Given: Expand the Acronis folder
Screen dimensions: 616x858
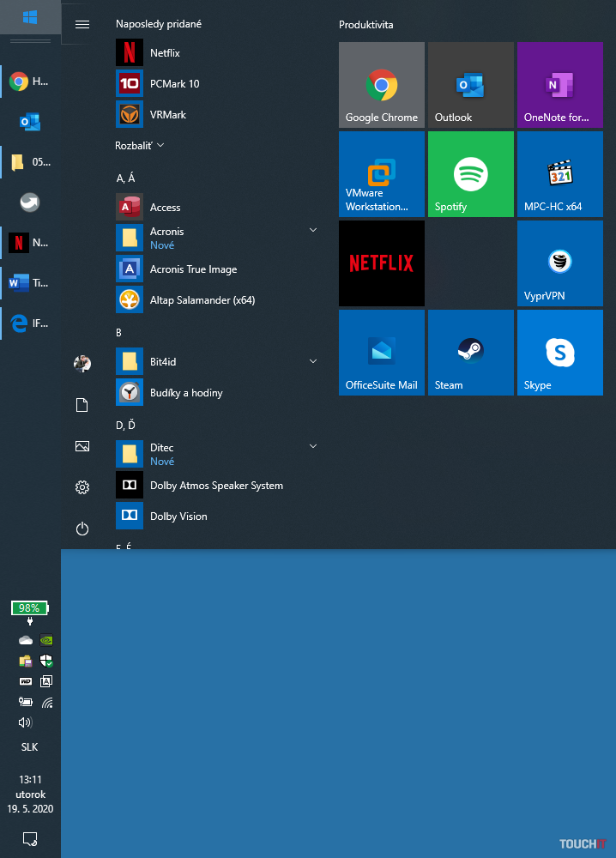Looking at the screenshot, I should click(313, 231).
